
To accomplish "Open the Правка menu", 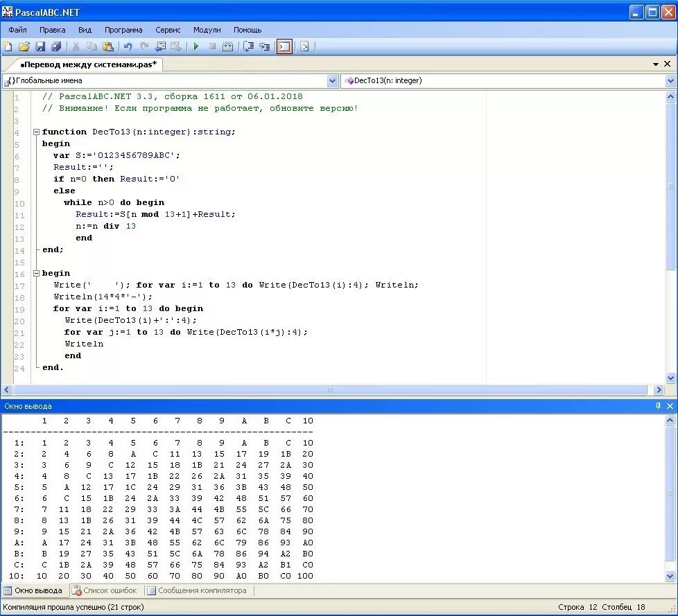I will (52, 30).
